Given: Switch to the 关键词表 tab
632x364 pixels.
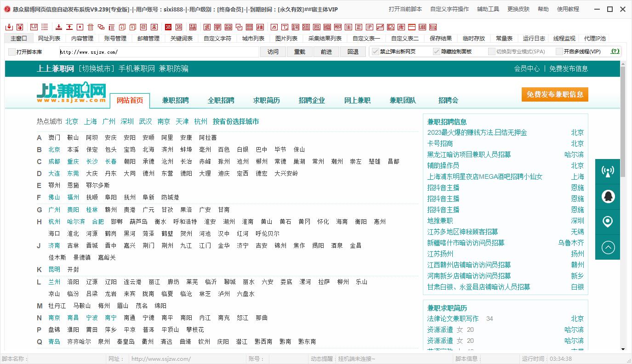Looking at the screenshot, I should [x=182, y=39].
